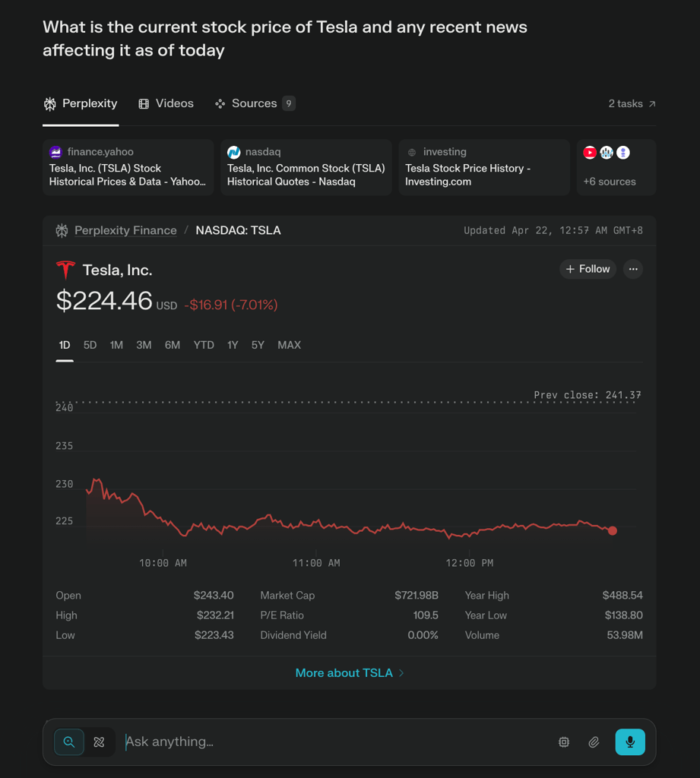
Task: Click the Perplexity Finance breadcrumb link
Action: pos(125,230)
